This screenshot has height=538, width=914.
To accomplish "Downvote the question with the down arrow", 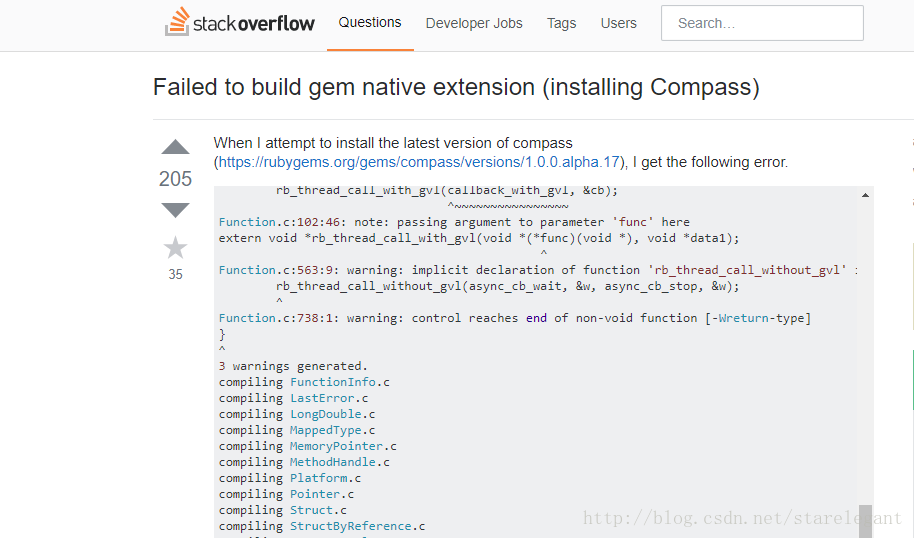I will [175, 210].
